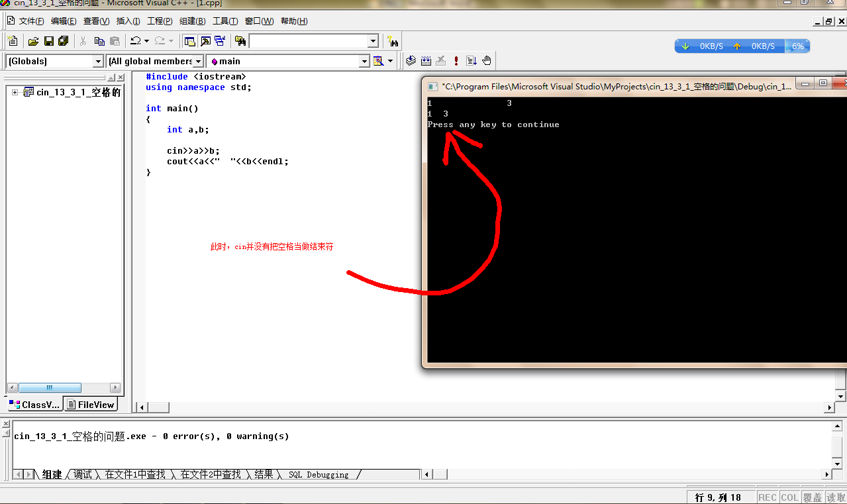Image resolution: width=847 pixels, height=504 pixels.
Task: Open the Undo history dropdown arrow
Action: [146, 41]
